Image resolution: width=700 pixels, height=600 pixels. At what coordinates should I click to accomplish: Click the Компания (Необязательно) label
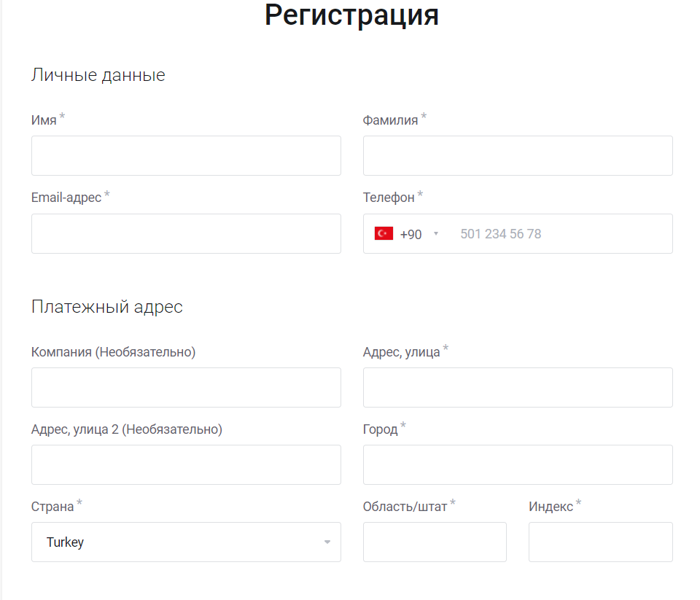coord(114,352)
